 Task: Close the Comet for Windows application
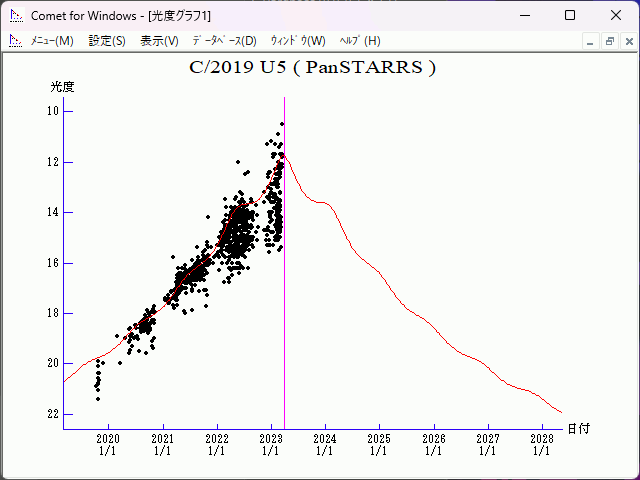[x=616, y=15]
